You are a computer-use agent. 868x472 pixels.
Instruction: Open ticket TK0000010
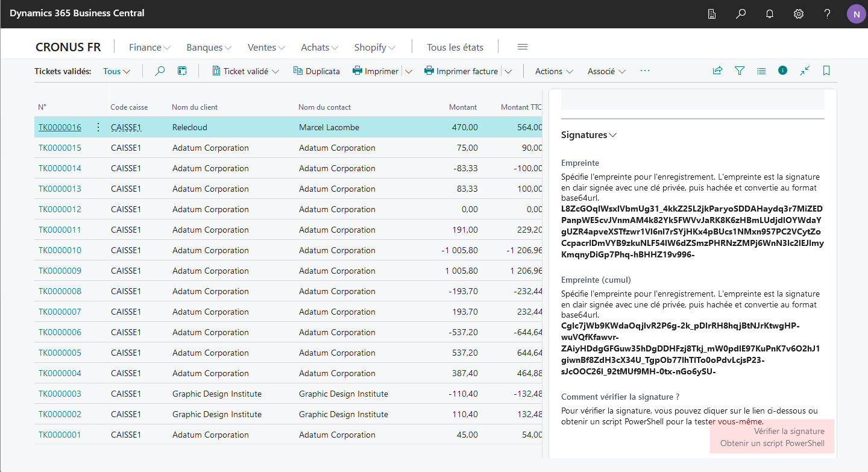(x=60, y=250)
